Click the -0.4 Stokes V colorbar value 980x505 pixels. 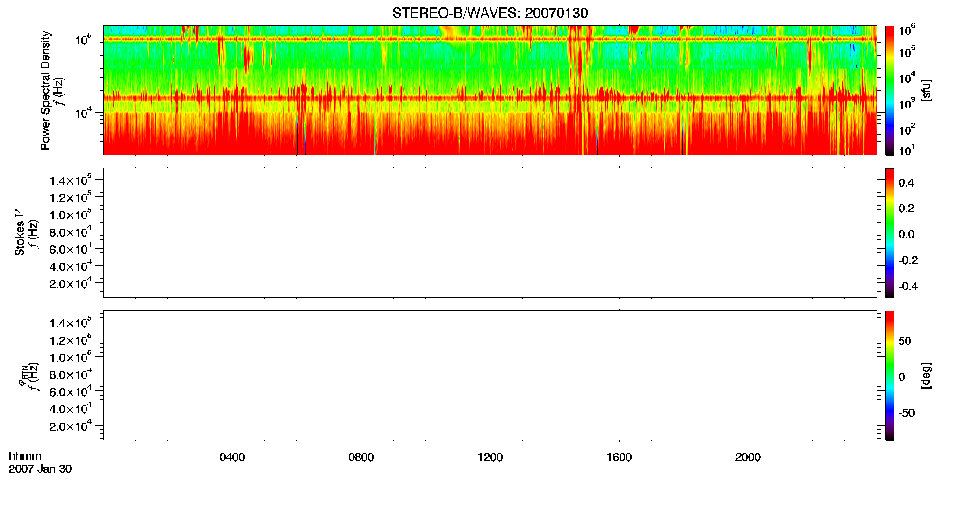[908, 286]
